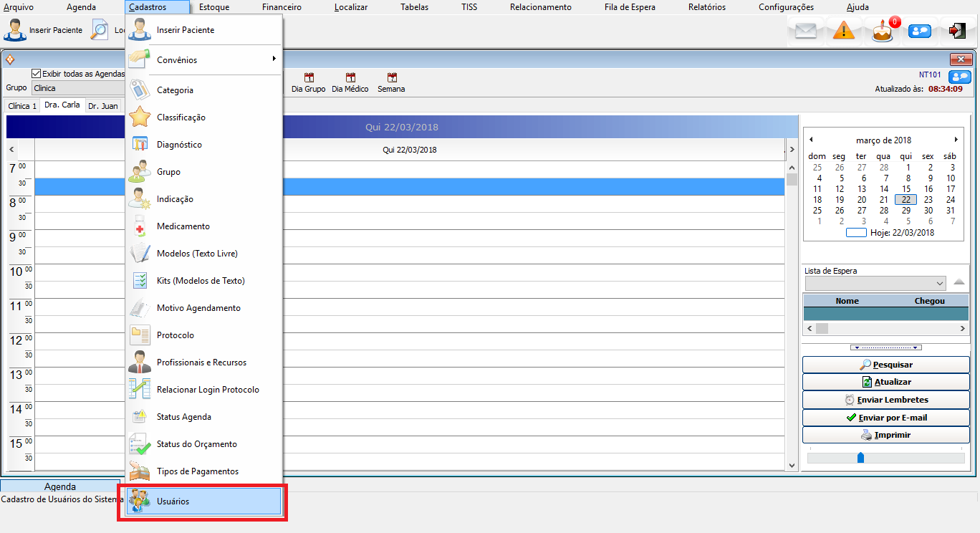
Task: Select Usuários from Cadastros menu
Action: pyautogui.click(x=173, y=501)
